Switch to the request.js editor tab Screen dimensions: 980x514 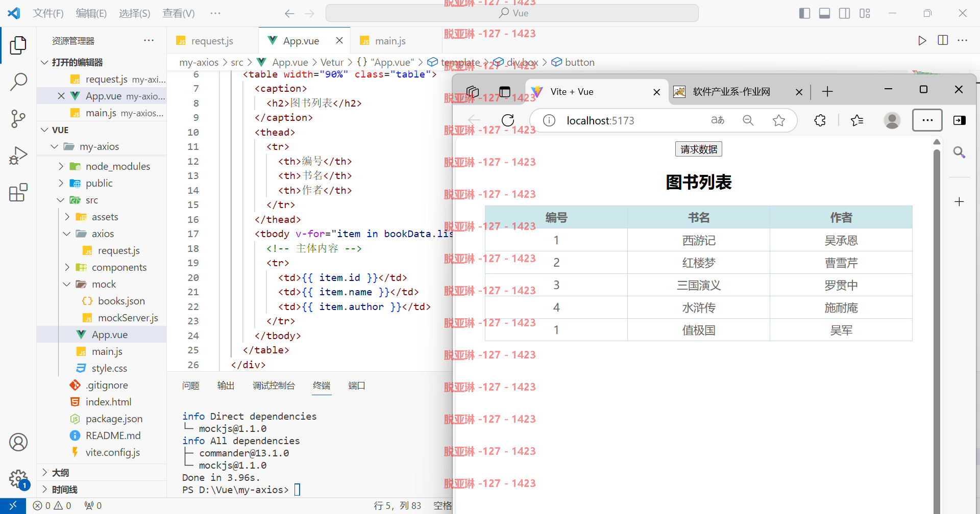tap(212, 41)
